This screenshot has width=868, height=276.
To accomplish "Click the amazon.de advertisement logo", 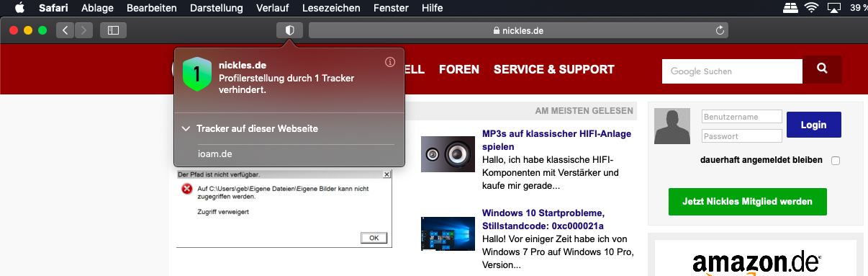I will pyautogui.click(x=756, y=263).
